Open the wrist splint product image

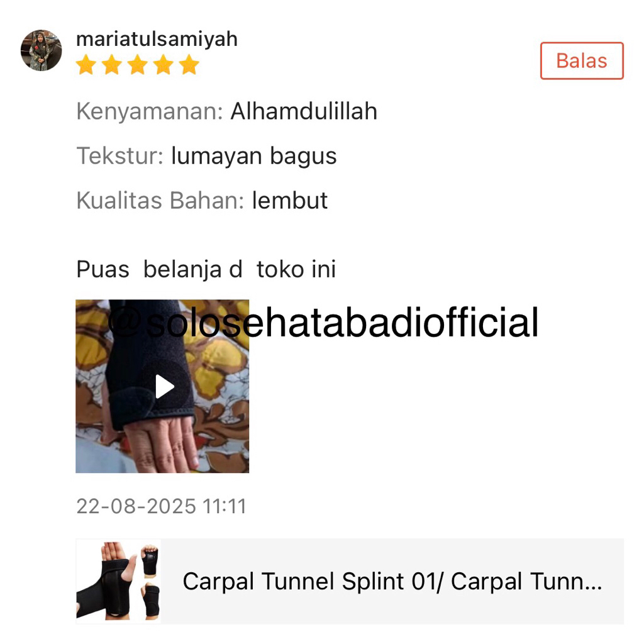tap(118, 581)
